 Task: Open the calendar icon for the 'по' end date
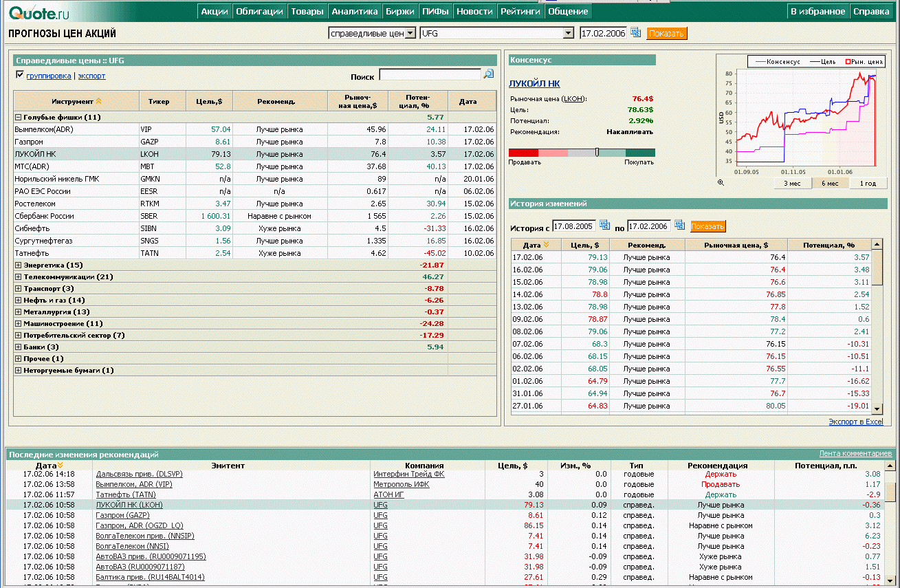coord(678,225)
